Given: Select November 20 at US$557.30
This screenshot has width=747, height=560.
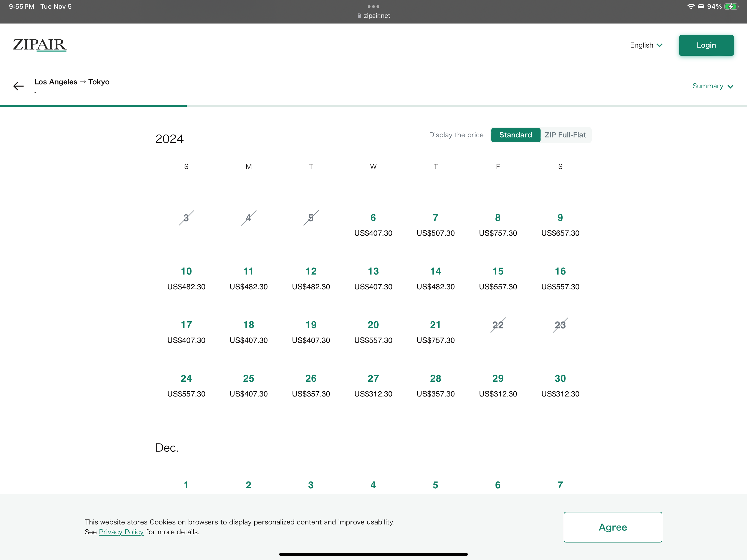Looking at the screenshot, I should 373,332.
